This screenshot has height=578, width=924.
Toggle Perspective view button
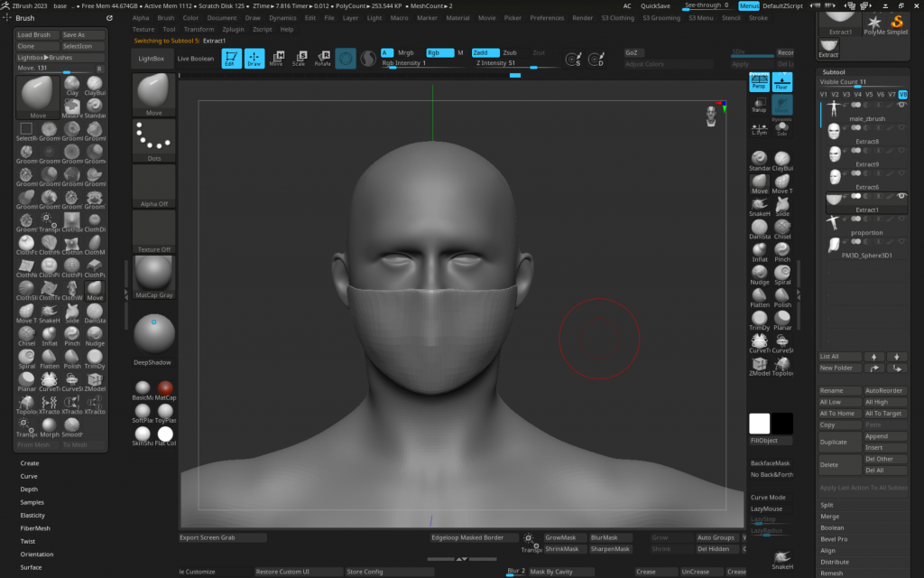point(759,82)
